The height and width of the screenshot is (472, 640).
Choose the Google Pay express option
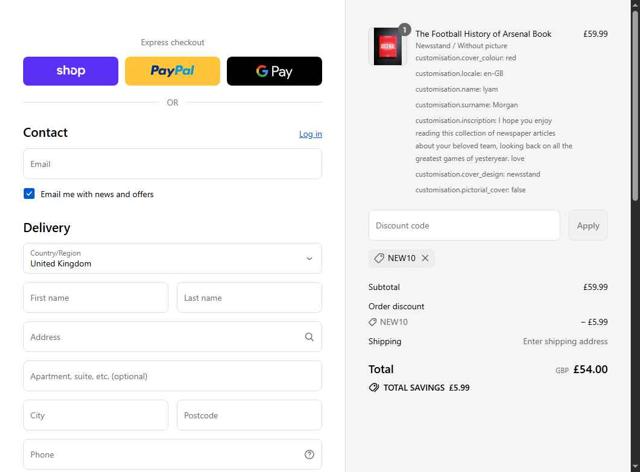pos(274,71)
